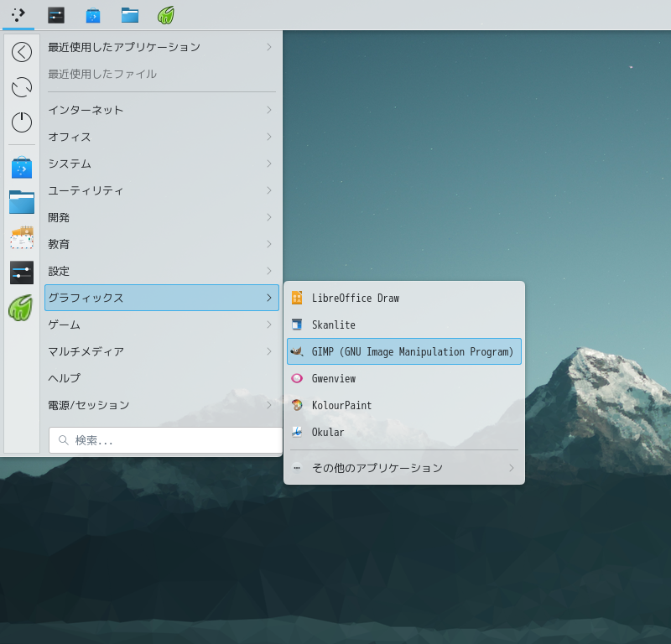
Task: Launch Okular from the graphics submenu
Action: point(404,432)
